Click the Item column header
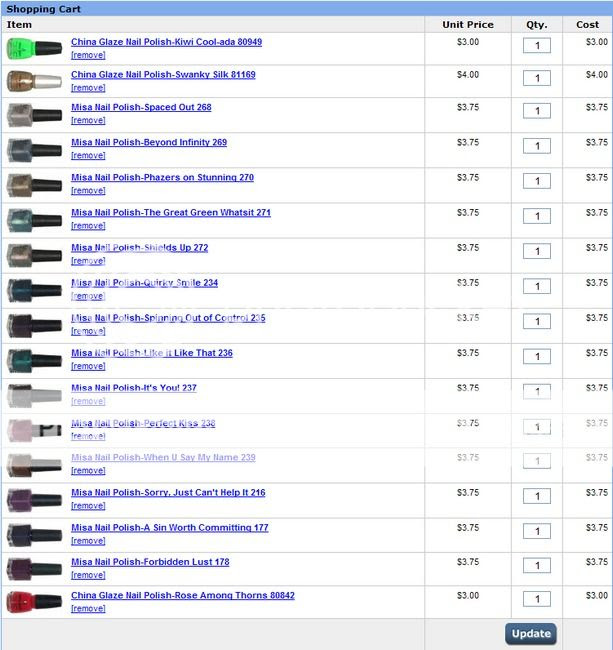Image resolution: width=613 pixels, height=650 pixels. pyautogui.click(x=19, y=25)
